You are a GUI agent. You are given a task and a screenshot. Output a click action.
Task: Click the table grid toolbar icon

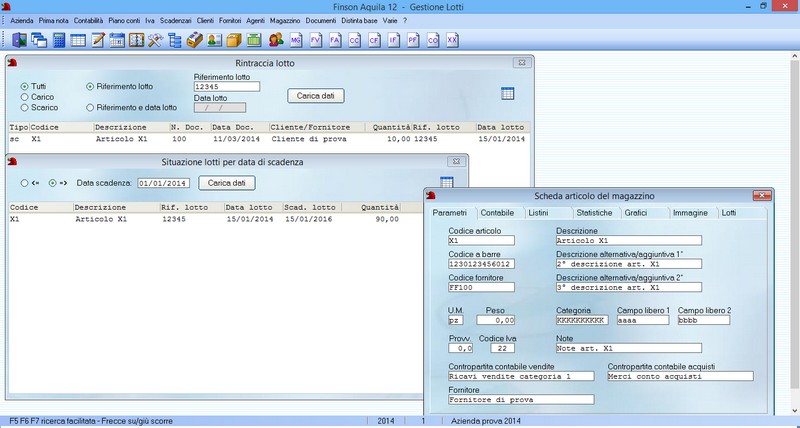click(78, 40)
